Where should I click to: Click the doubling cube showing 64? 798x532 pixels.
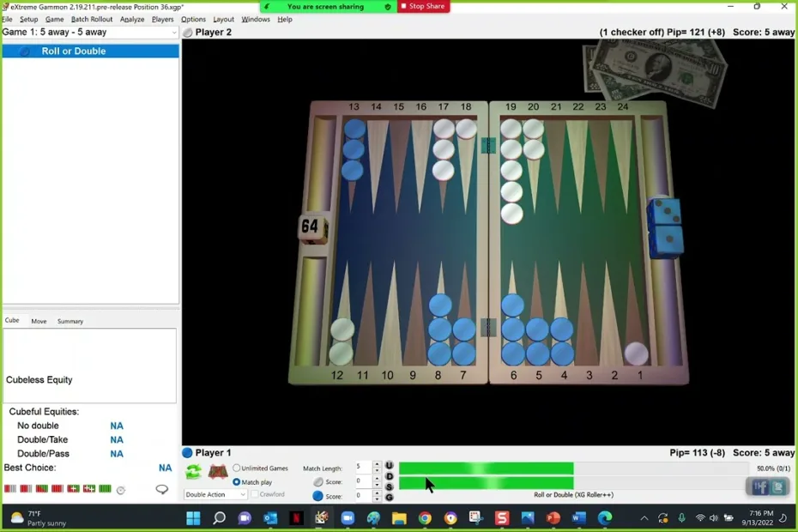point(310,227)
